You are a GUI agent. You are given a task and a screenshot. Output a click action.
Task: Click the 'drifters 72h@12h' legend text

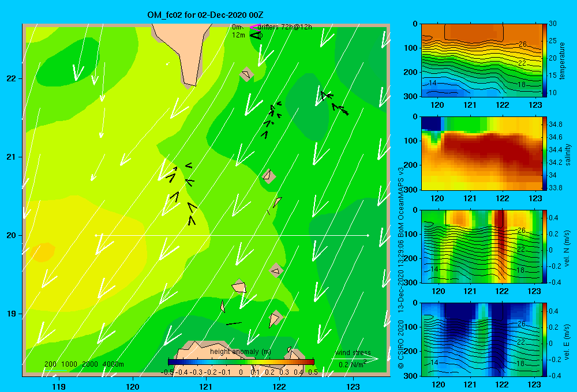coord(285,27)
